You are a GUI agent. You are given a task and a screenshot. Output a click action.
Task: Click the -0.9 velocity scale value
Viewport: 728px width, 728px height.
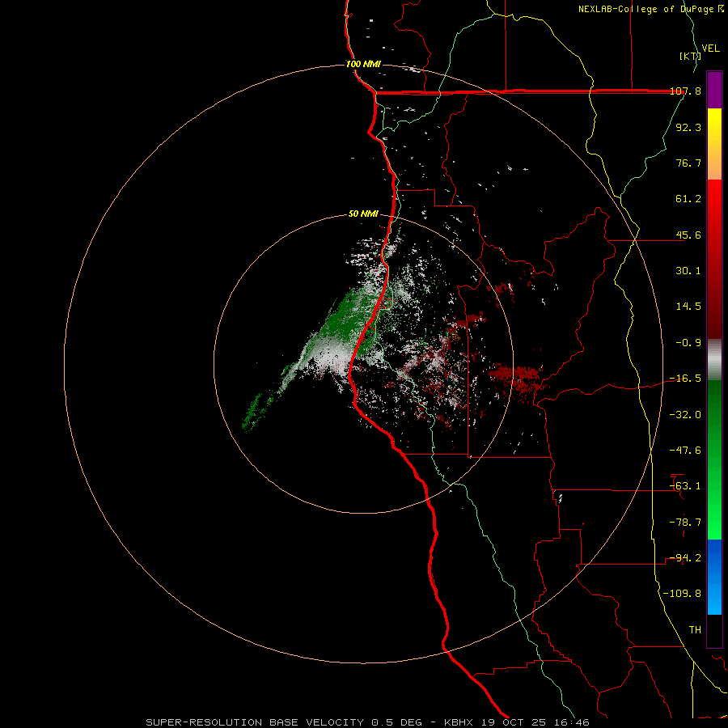click(688, 343)
